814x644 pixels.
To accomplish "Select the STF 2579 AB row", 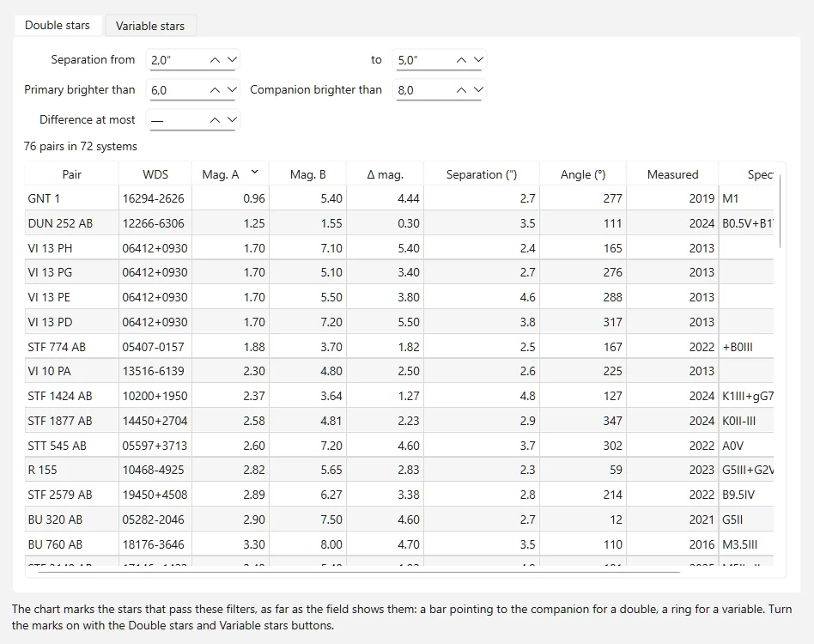I will click(x=399, y=495).
